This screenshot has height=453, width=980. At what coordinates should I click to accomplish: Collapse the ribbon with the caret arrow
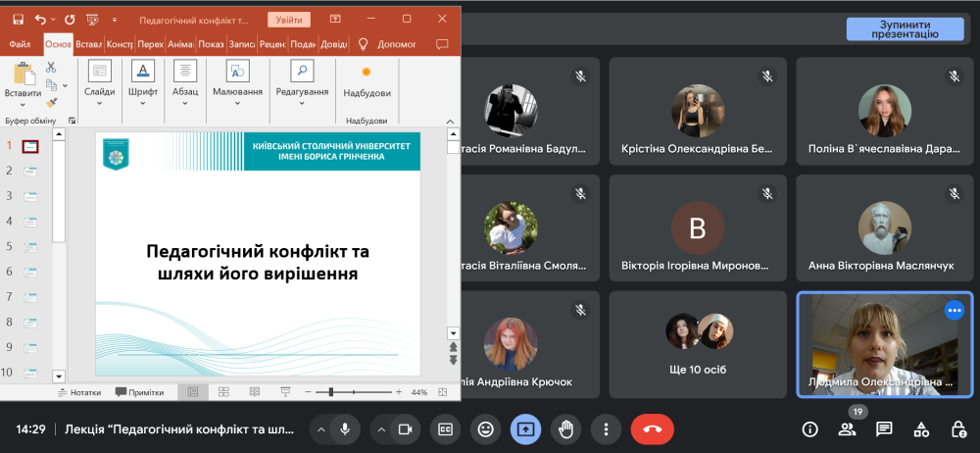tap(450, 122)
